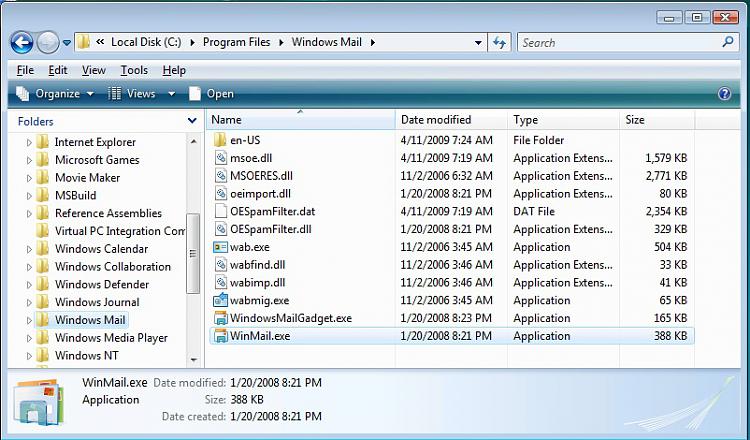Expand the Movie Maker tree node
Image resolution: width=750 pixels, height=440 pixels.
tap(29, 178)
